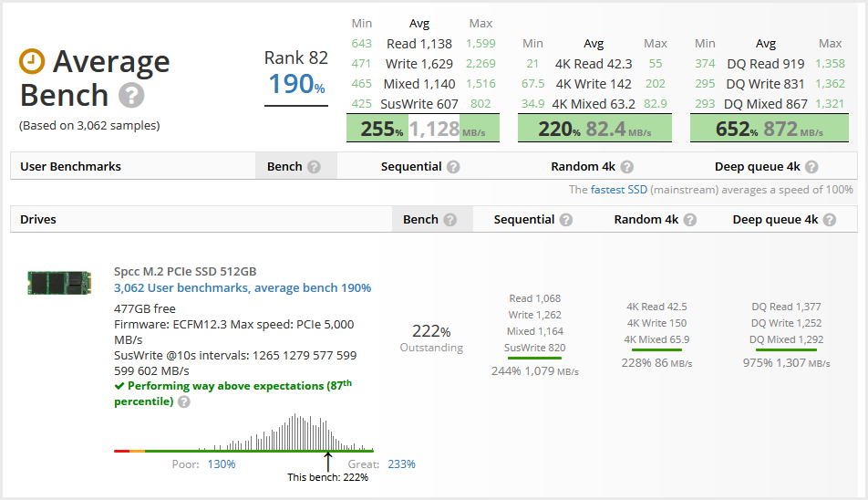Image resolution: width=868 pixels, height=500 pixels.
Task: Click help icon next to Drives Bench header
Action: point(449,220)
